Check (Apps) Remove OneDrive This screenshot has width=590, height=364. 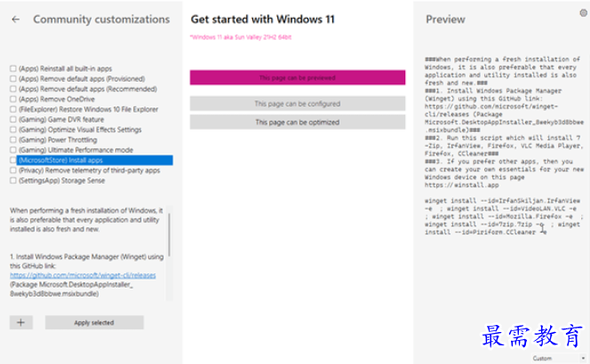tap(13, 99)
